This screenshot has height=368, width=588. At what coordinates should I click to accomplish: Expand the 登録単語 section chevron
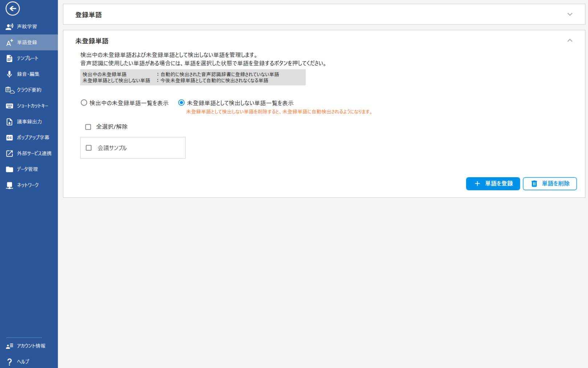coord(569,15)
